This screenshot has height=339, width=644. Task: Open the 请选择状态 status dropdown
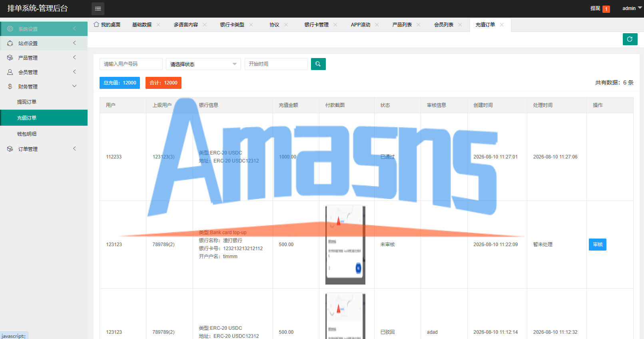point(203,64)
